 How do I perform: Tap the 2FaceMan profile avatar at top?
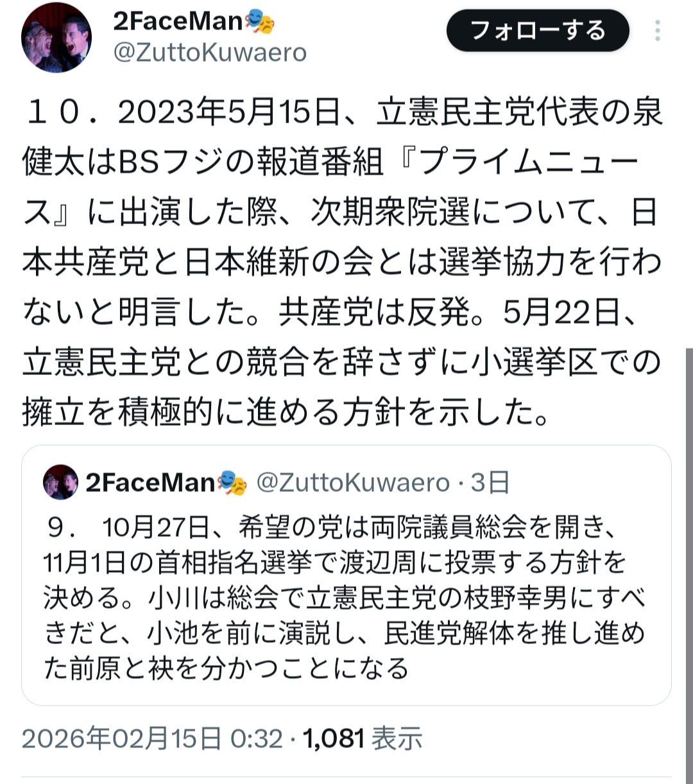[x=56, y=38]
